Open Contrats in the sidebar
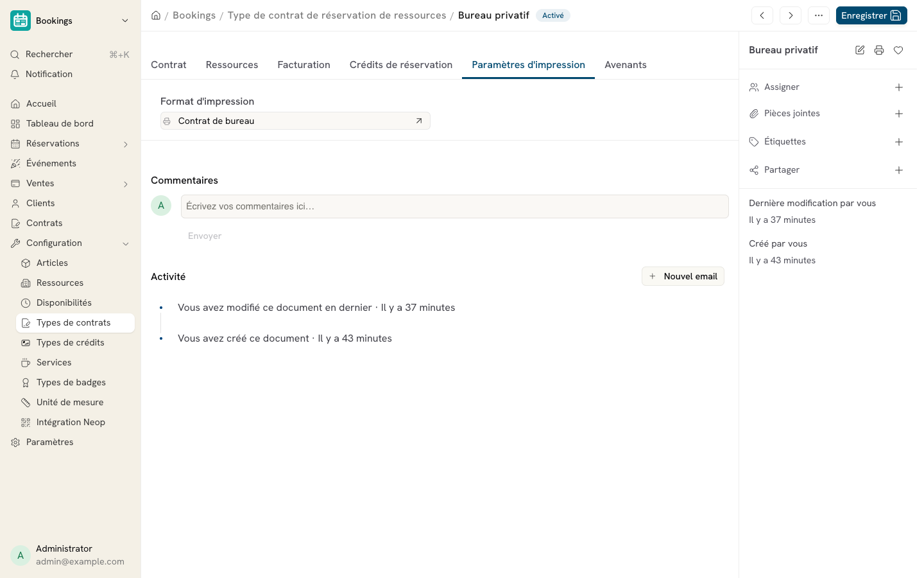This screenshot has height=578, width=924. point(70,223)
